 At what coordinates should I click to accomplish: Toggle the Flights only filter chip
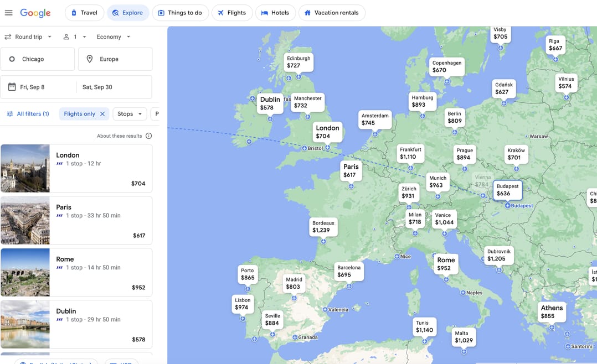(x=79, y=114)
